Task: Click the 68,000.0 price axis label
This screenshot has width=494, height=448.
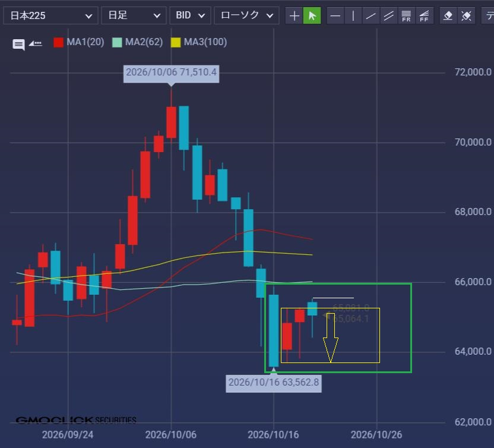Action: [473, 212]
